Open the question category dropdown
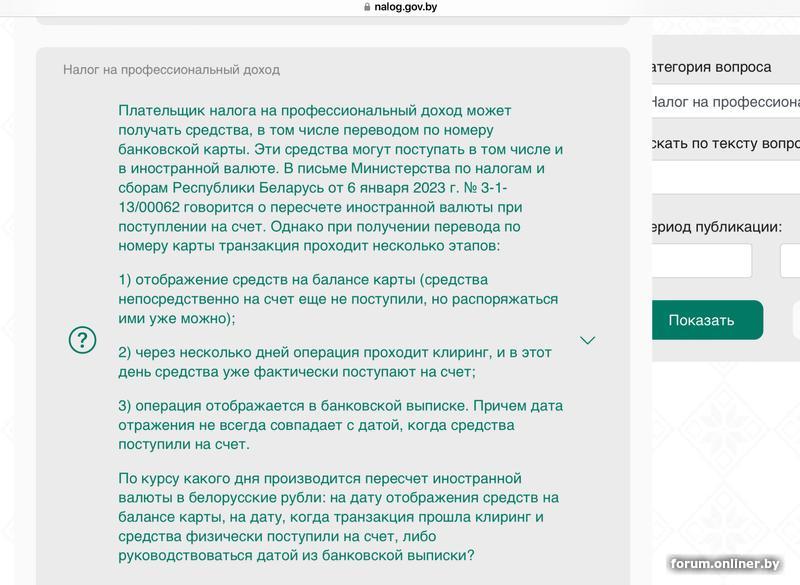The width and height of the screenshot is (800, 585). pyautogui.click(x=726, y=102)
